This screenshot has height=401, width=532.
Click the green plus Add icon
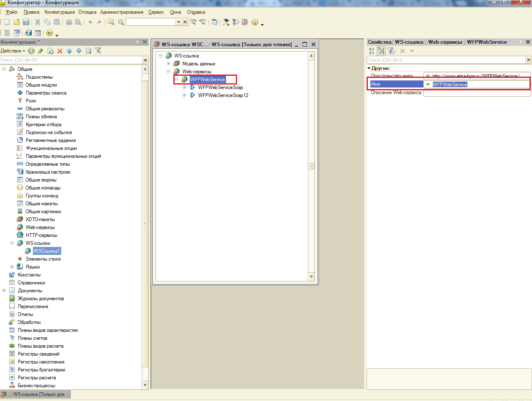(31, 51)
